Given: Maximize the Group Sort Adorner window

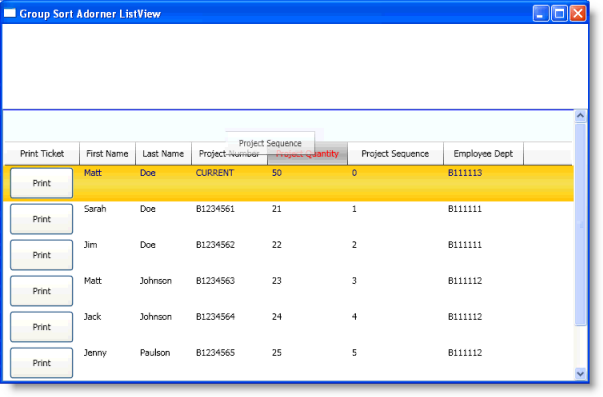Looking at the screenshot, I should (x=559, y=14).
